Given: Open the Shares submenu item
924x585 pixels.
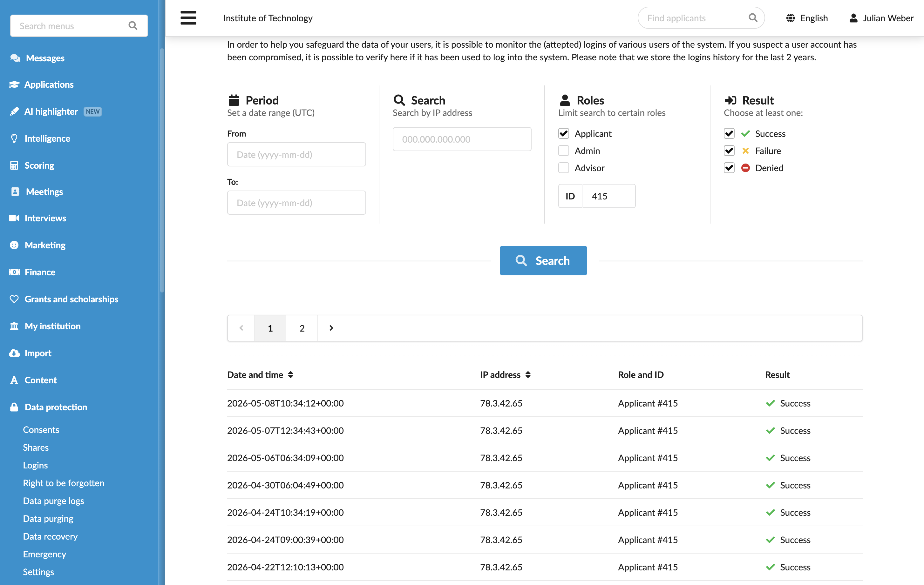Looking at the screenshot, I should [x=36, y=447].
